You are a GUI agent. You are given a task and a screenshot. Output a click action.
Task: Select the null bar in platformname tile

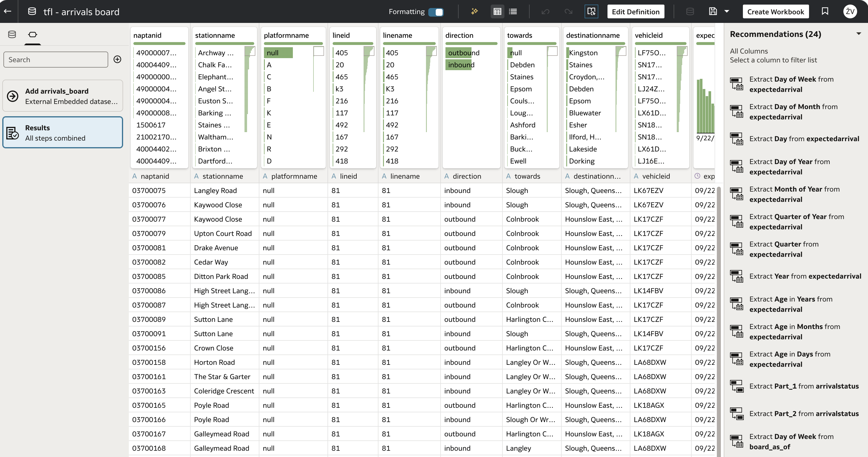pyautogui.click(x=278, y=53)
